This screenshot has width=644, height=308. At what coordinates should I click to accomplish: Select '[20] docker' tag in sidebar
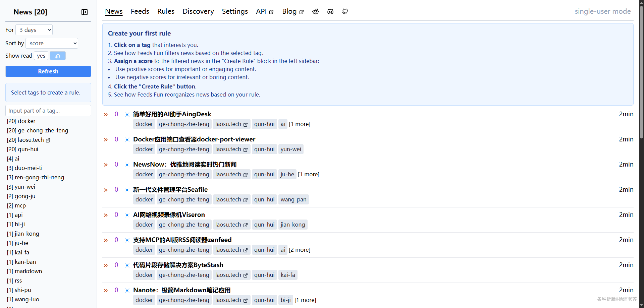[21, 121]
